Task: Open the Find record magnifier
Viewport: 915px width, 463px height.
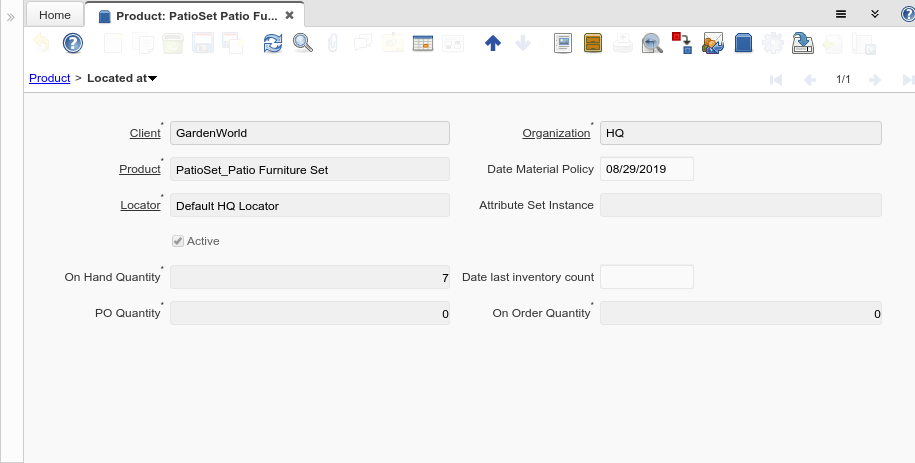Action: click(x=302, y=43)
